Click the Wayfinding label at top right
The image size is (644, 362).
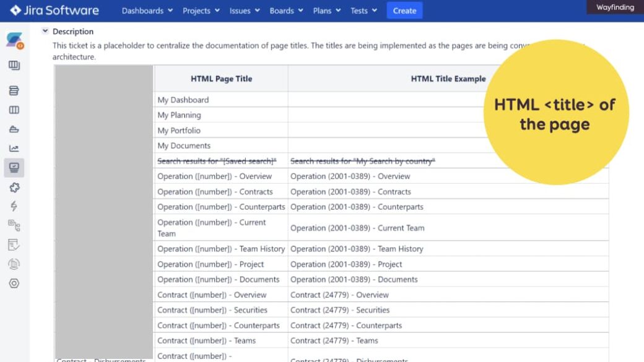616,7
